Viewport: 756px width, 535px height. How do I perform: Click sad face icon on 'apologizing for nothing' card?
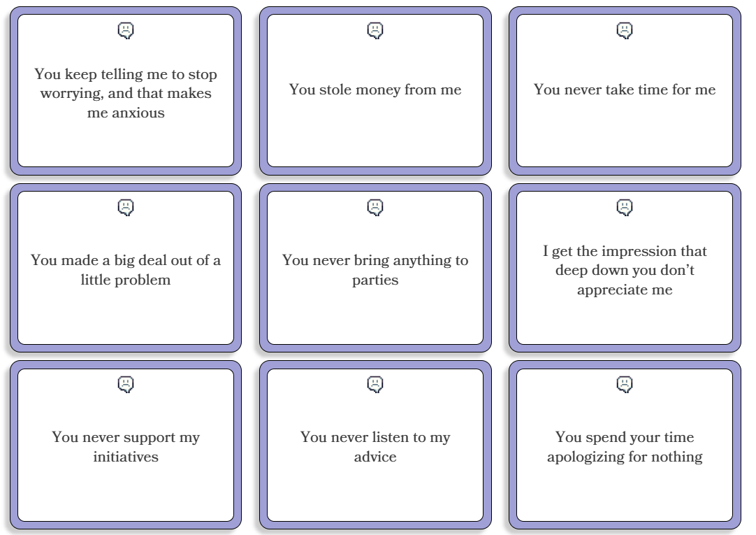click(x=625, y=385)
